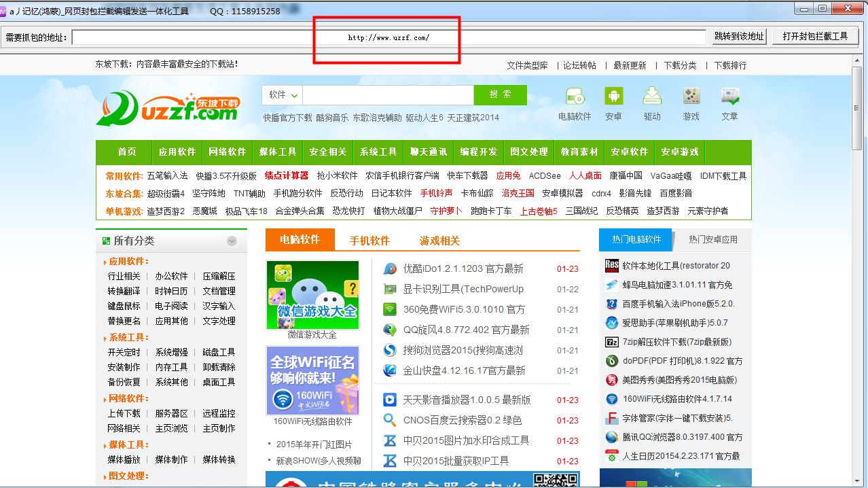Open the 全球WiFi征名 160WiFi banner

click(x=312, y=380)
